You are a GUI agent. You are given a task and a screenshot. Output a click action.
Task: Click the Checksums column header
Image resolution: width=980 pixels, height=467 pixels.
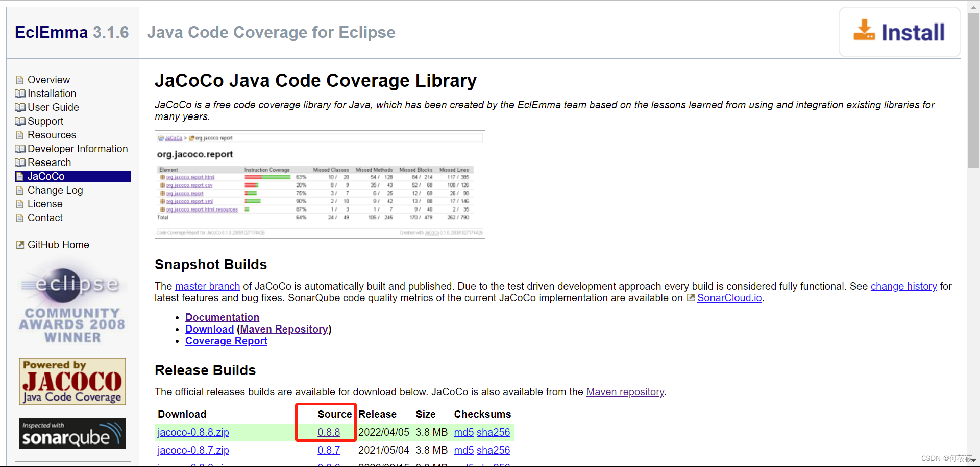[482, 414]
